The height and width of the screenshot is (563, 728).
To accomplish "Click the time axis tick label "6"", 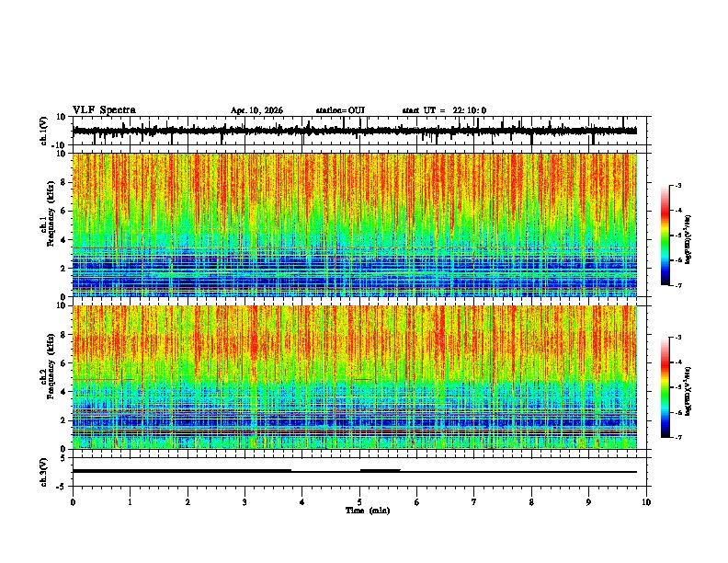I will click(x=417, y=502).
